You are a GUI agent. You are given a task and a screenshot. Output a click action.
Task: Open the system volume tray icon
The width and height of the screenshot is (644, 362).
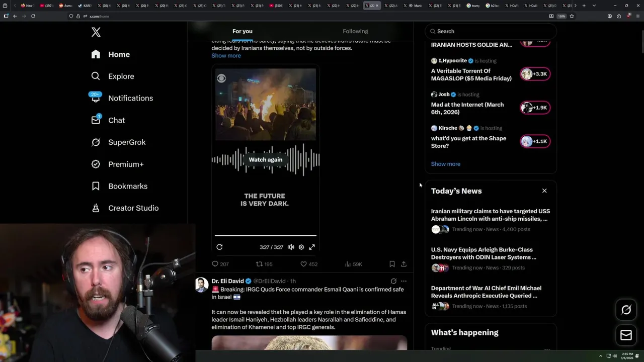614,356
